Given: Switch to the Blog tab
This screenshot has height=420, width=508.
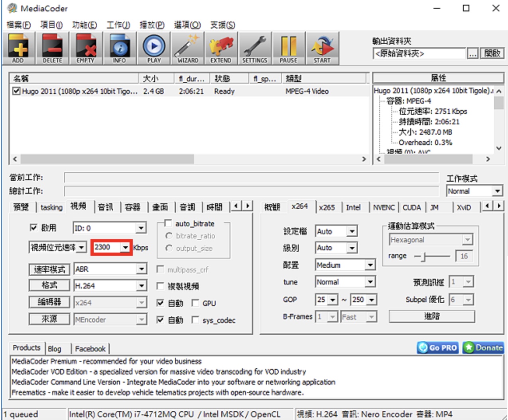Looking at the screenshot, I should [55, 349].
